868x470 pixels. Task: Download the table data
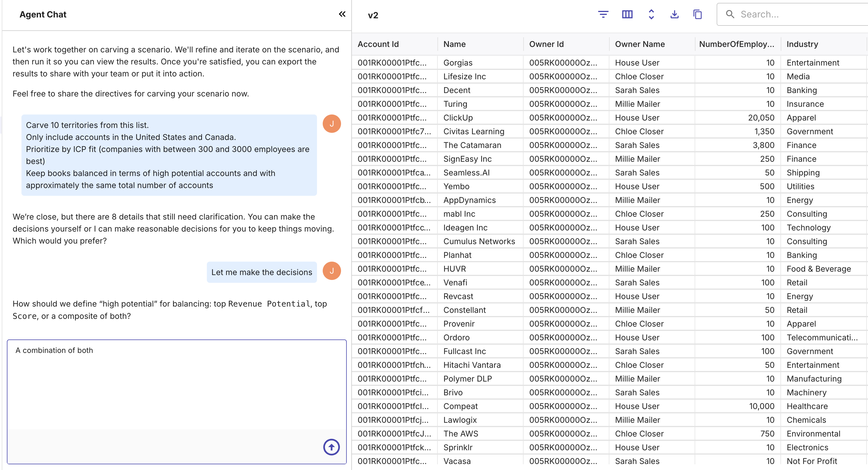click(x=674, y=15)
